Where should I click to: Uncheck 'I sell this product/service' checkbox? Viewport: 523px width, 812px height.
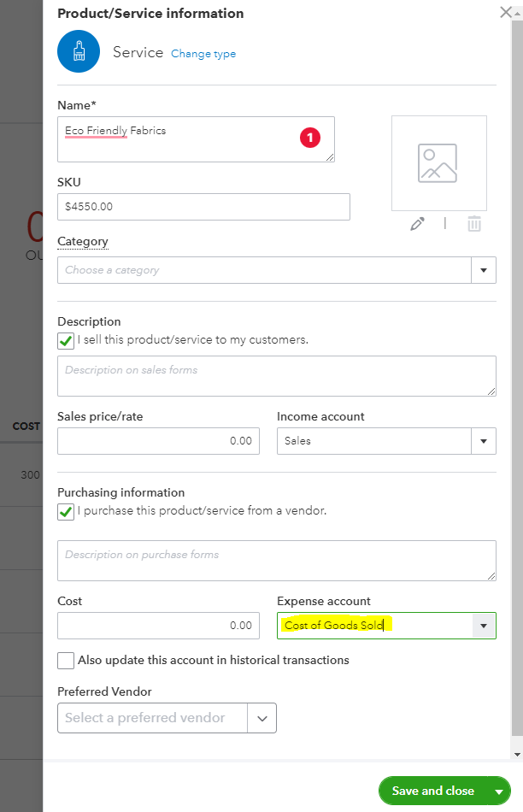pos(66,340)
